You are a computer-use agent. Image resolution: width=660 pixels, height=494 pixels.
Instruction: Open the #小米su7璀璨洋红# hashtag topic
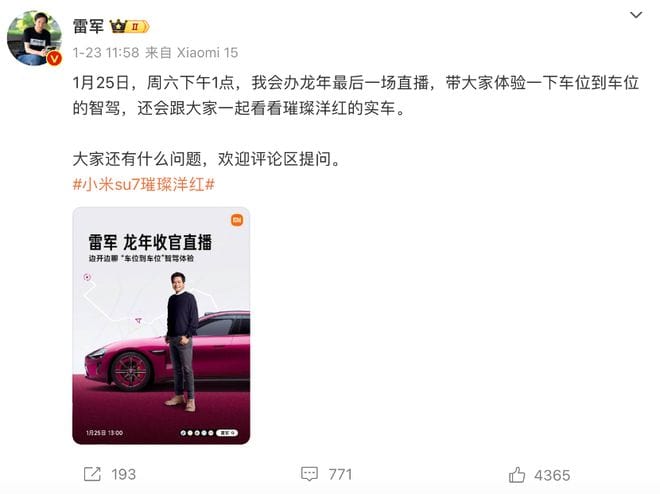coord(144,184)
